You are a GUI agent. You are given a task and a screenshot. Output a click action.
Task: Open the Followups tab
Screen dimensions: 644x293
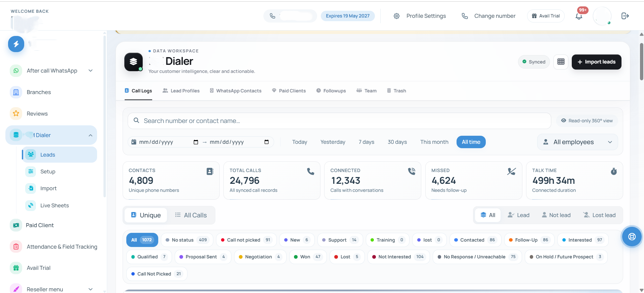pyautogui.click(x=331, y=91)
